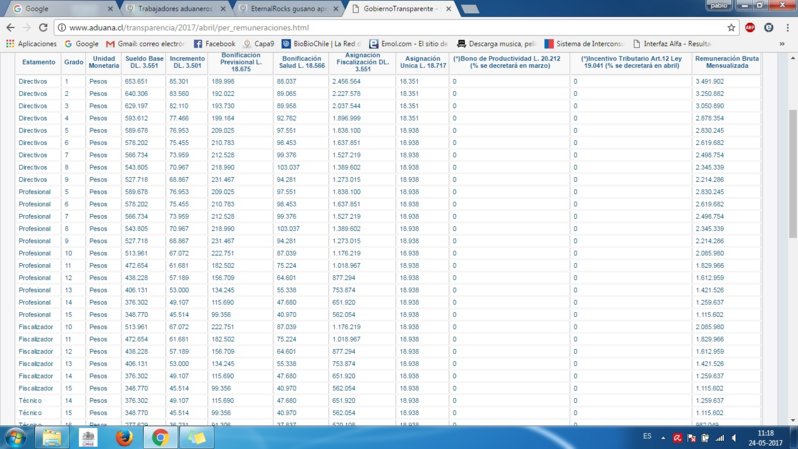Click the site info icon in address bar
Image resolution: width=798 pixels, height=449 pixels.
[62, 27]
